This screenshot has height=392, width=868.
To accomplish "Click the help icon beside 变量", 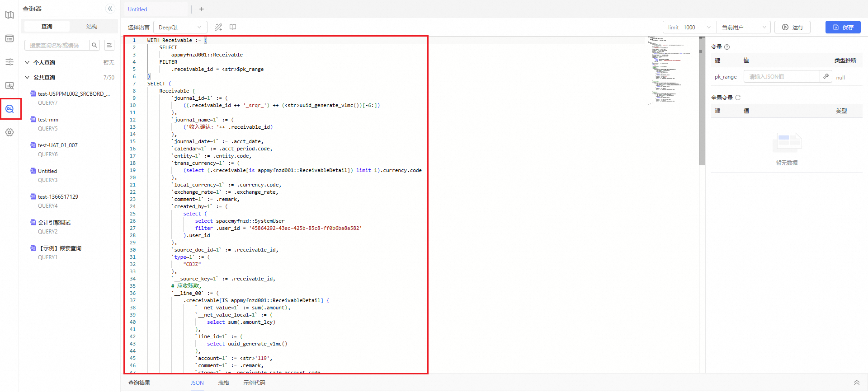I will 727,47.
